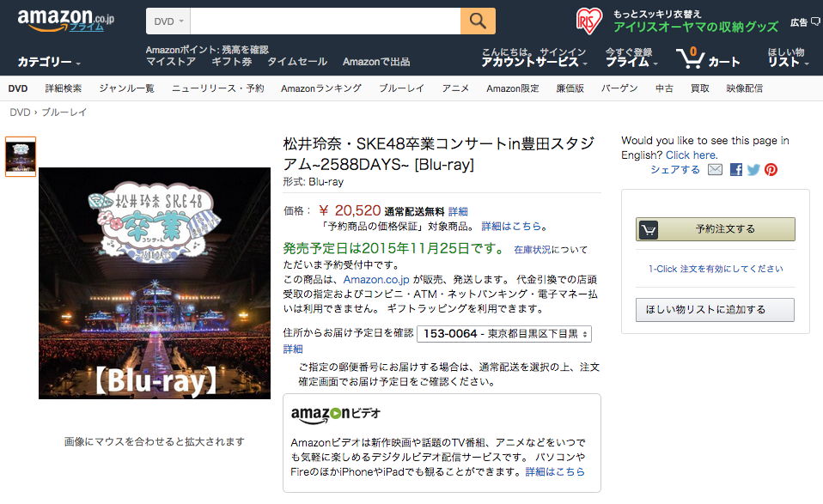Expand the カテゴリー menu

49,62
